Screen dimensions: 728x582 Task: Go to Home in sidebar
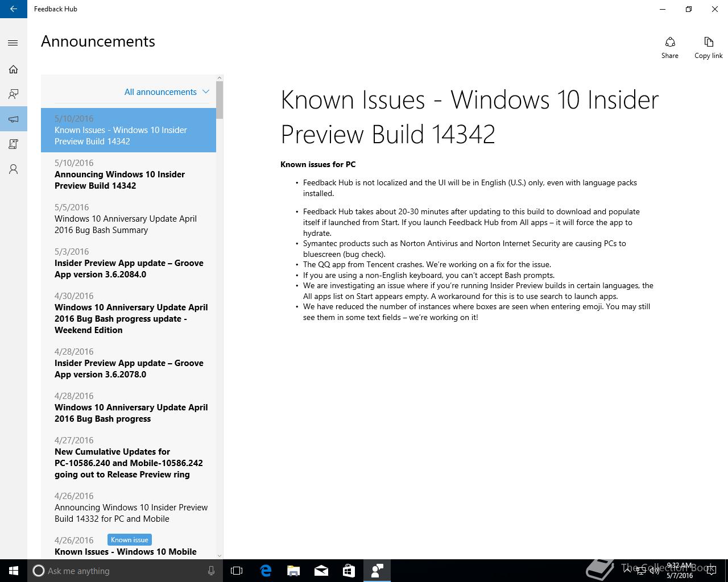pyautogui.click(x=14, y=69)
